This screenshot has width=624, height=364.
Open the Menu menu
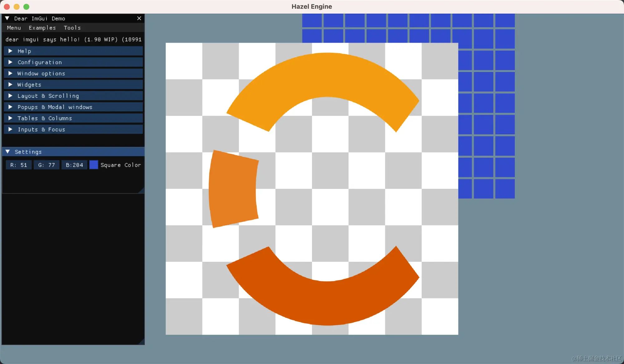pos(14,28)
